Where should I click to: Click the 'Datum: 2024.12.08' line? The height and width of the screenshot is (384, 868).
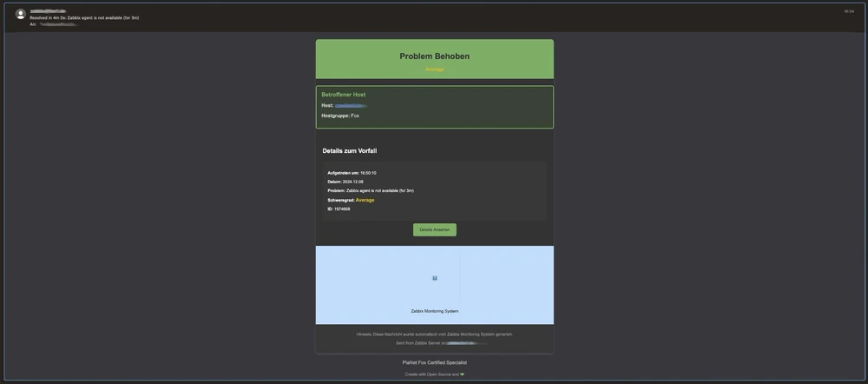coord(345,182)
